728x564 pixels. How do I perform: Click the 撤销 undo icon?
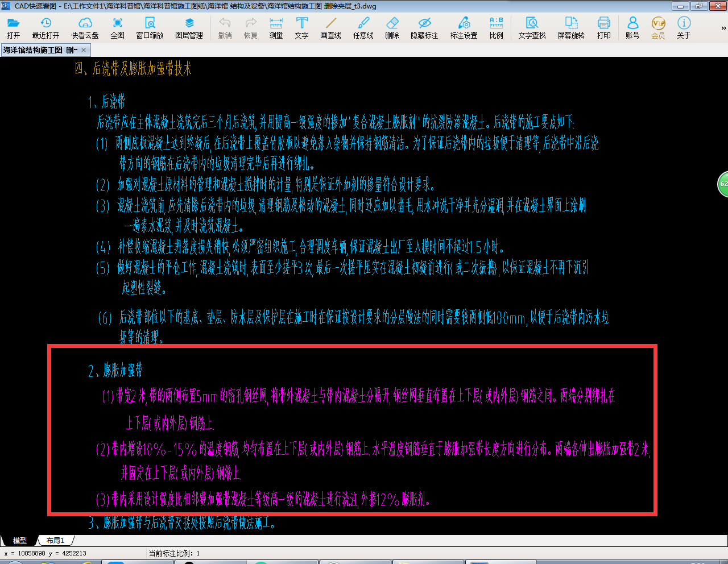(225, 27)
